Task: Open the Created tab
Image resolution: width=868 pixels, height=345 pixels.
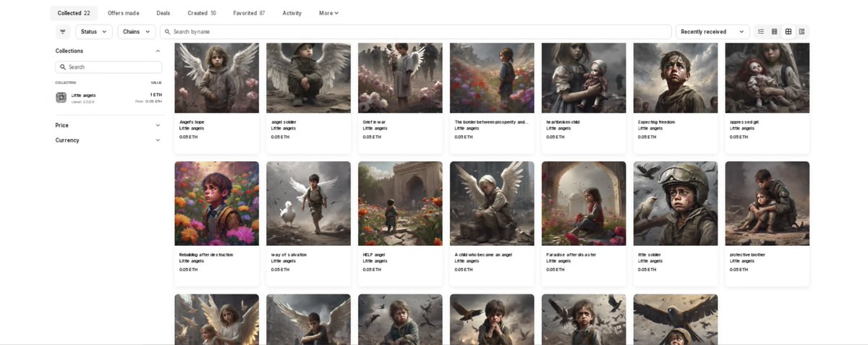Action: pos(202,13)
